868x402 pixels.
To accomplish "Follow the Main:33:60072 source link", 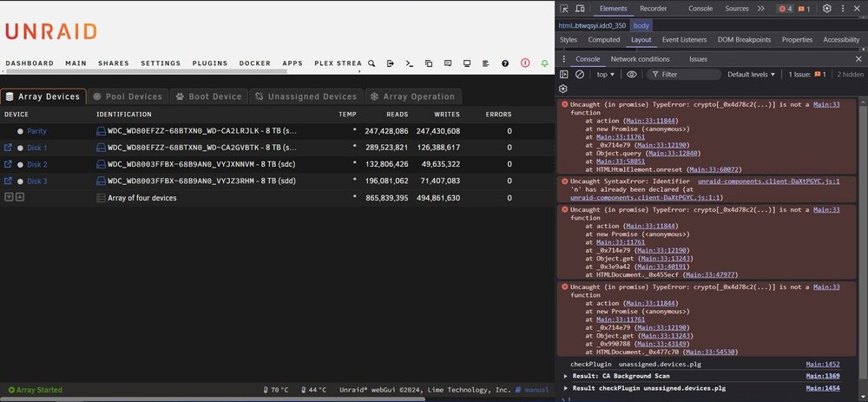I will tap(714, 169).
